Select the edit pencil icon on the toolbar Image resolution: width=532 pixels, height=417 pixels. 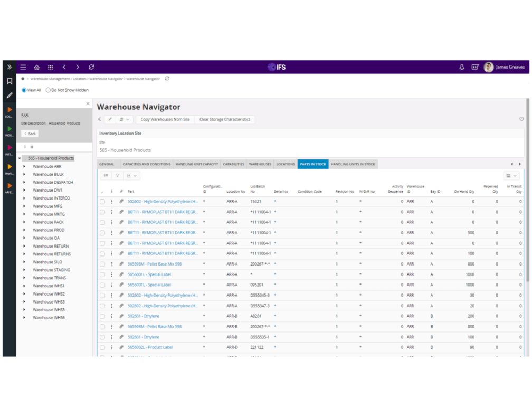[110, 119]
